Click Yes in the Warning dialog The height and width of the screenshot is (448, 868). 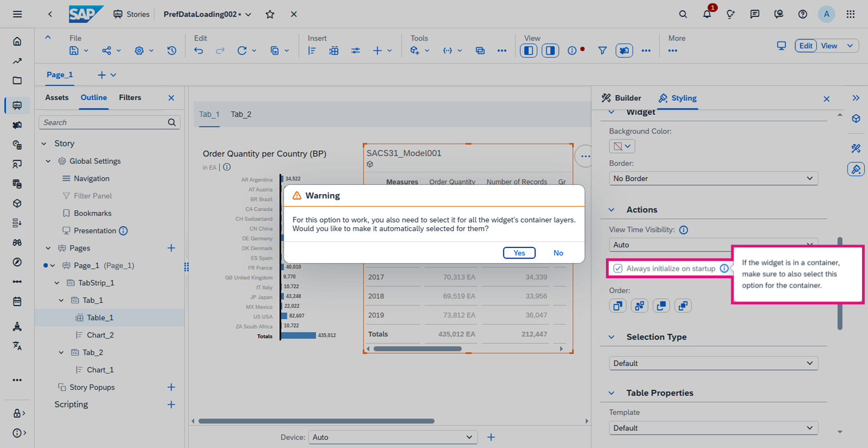[x=519, y=253]
